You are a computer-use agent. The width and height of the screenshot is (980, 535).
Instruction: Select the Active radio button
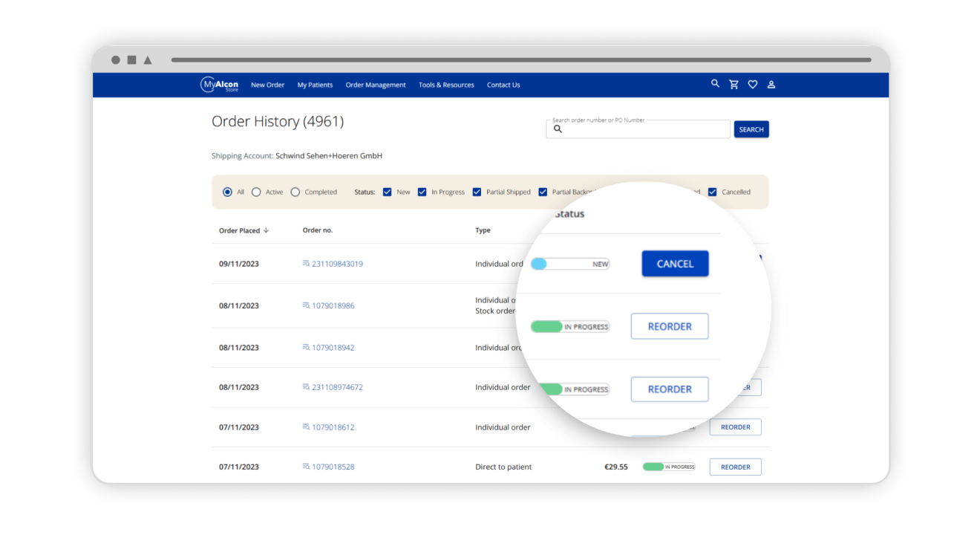point(256,192)
